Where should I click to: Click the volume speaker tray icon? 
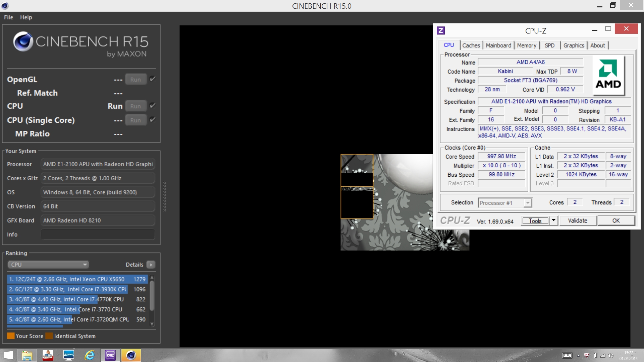tap(610, 356)
